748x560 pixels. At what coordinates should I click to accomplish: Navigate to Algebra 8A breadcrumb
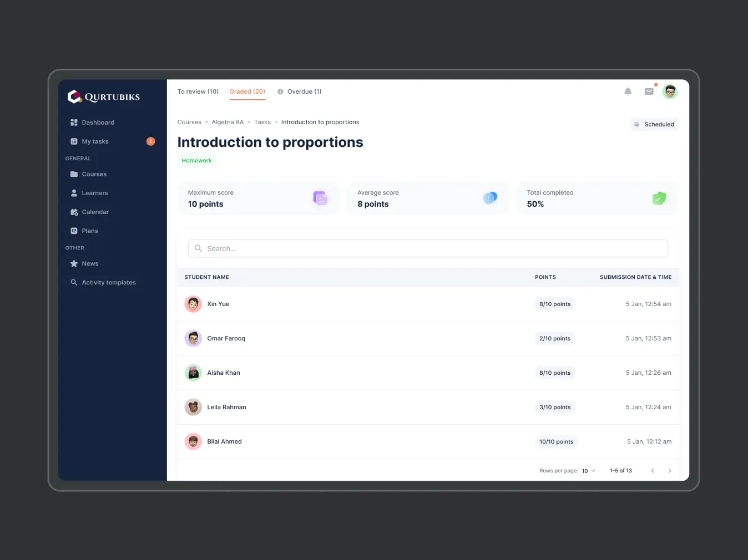tap(228, 122)
